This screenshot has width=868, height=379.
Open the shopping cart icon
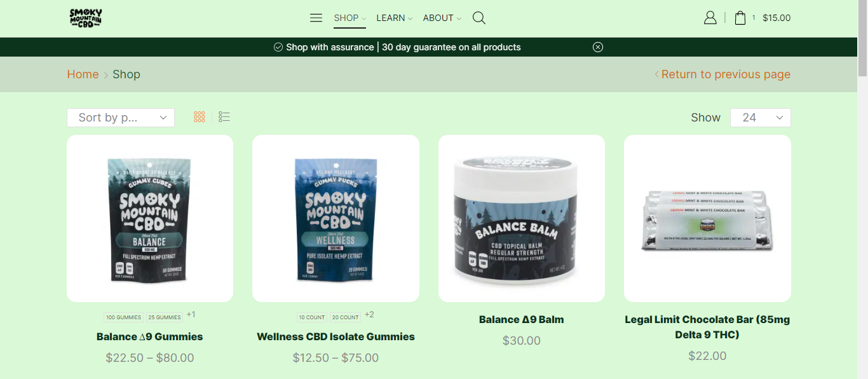pos(740,18)
